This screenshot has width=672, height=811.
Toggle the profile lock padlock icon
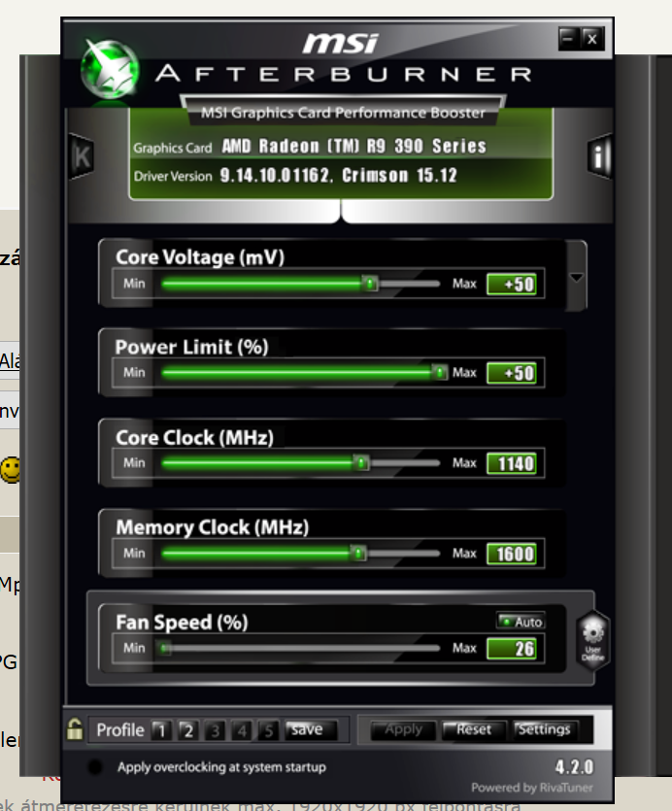point(75,729)
